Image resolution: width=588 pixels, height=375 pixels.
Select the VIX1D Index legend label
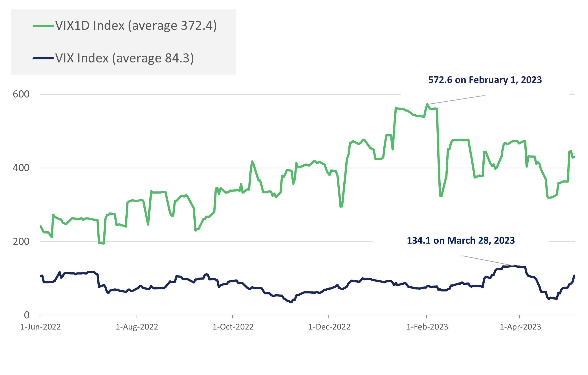click(x=136, y=26)
